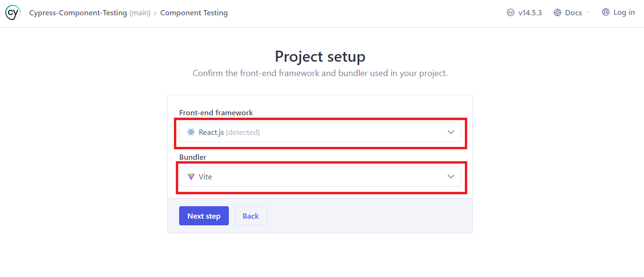The height and width of the screenshot is (277, 644).
Task: Open the Cypress-Component-Testing project breadcrumb
Action: [x=78, y=13]
